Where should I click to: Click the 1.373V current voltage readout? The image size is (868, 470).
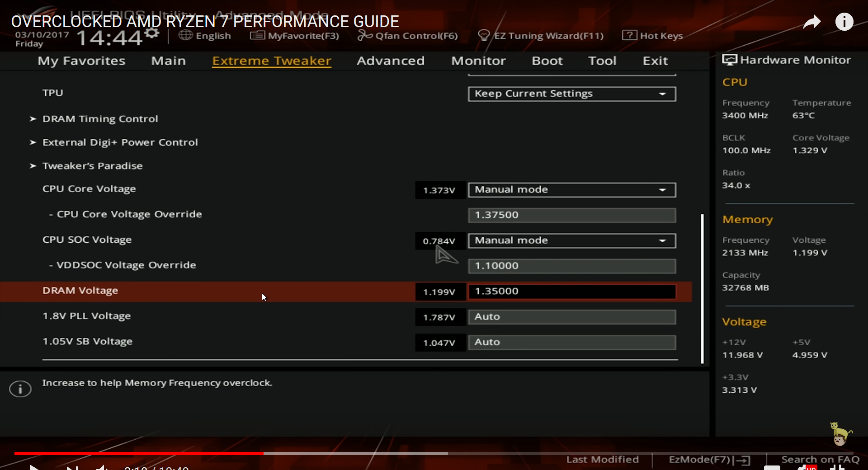[x=439, y=190]
